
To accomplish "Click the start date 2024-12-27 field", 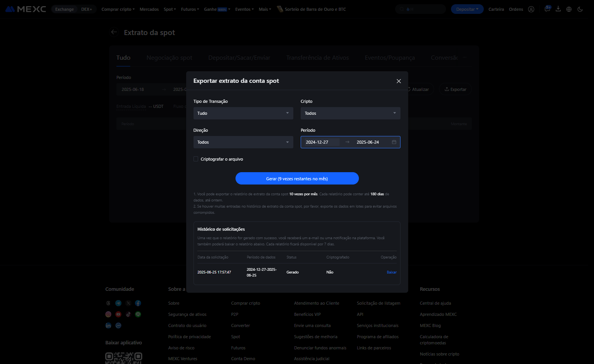I will (322, 142).
